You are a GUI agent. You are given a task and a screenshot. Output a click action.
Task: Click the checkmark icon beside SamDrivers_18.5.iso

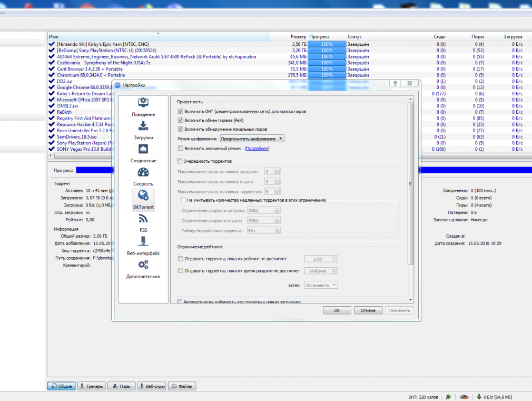pos(52,137)
